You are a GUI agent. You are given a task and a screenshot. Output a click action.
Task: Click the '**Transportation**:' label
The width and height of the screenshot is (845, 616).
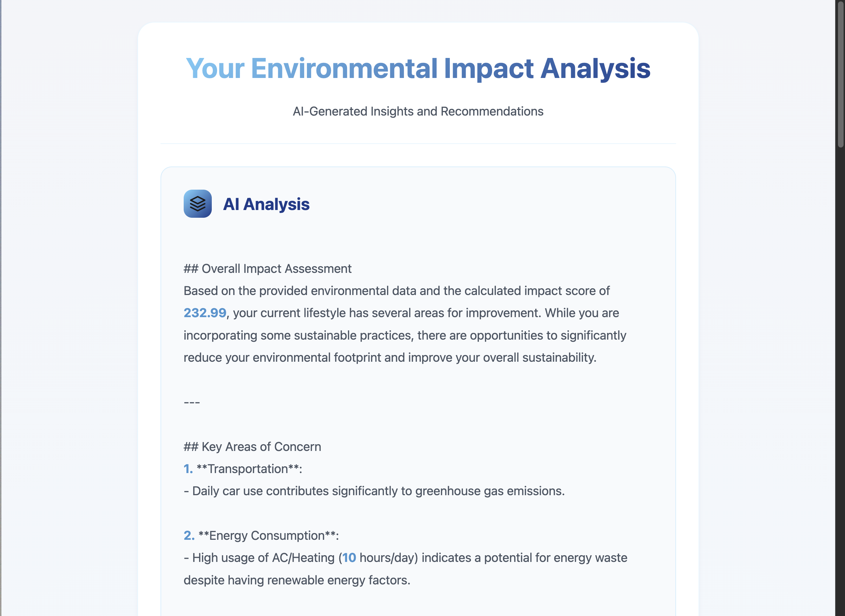[249, 469]
